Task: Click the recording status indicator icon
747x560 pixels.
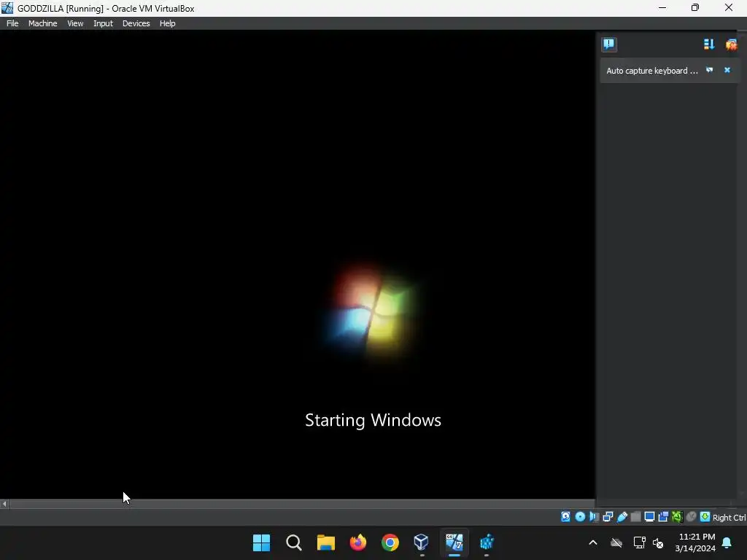Action: click(x=663, y=517)
